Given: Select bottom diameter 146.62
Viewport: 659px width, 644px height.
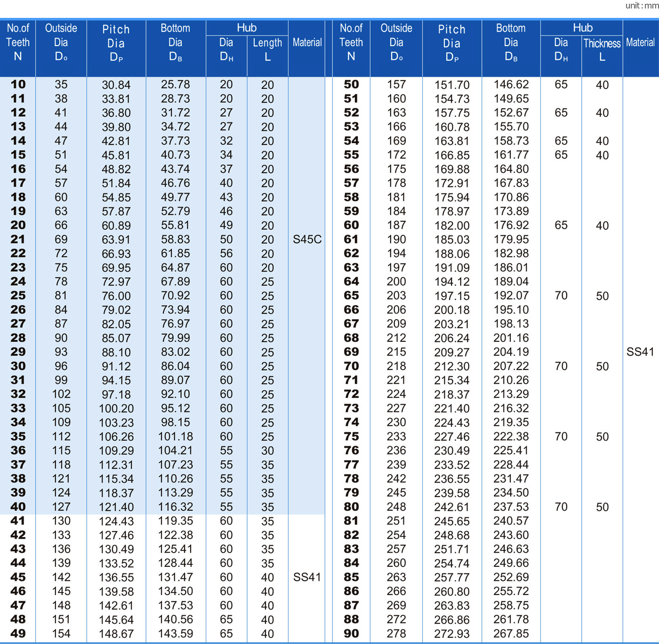Looking at the screenshot, I should point(511,84).
